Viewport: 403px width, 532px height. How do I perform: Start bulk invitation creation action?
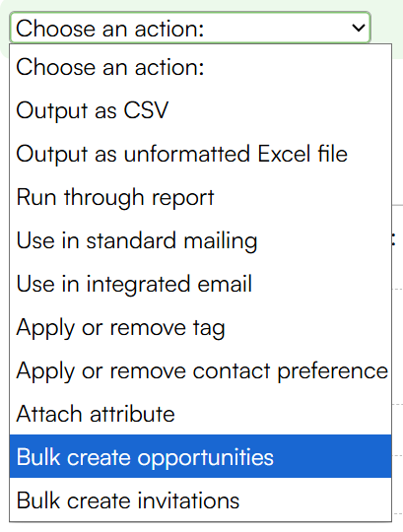(200, 499)
